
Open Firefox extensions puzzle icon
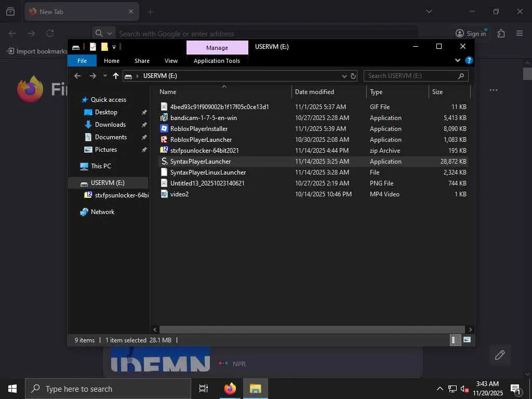[501, 33]
